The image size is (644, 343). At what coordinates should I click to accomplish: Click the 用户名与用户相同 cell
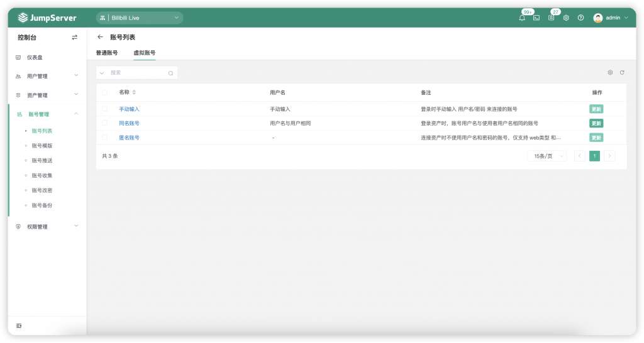[x=291, y=123]
